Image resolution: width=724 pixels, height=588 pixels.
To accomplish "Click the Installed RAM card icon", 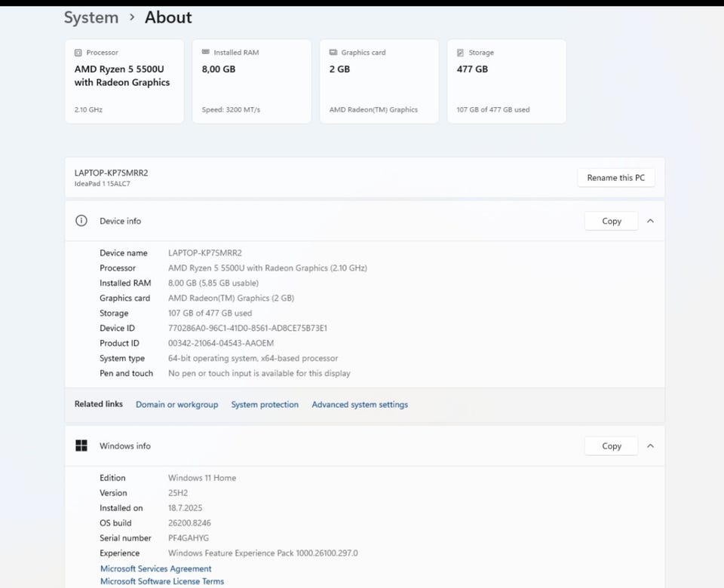I will click(x=205, y=52).
